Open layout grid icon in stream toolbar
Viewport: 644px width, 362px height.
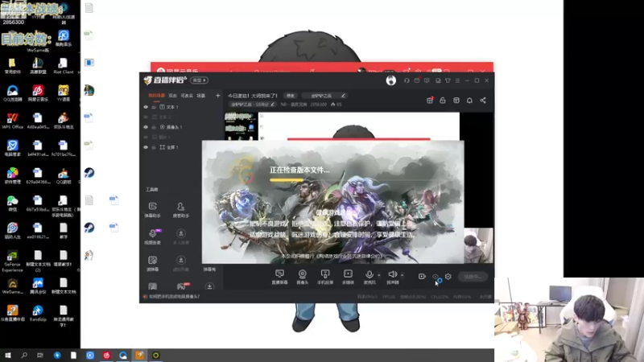pyautogui.click(x=456, y=100)
